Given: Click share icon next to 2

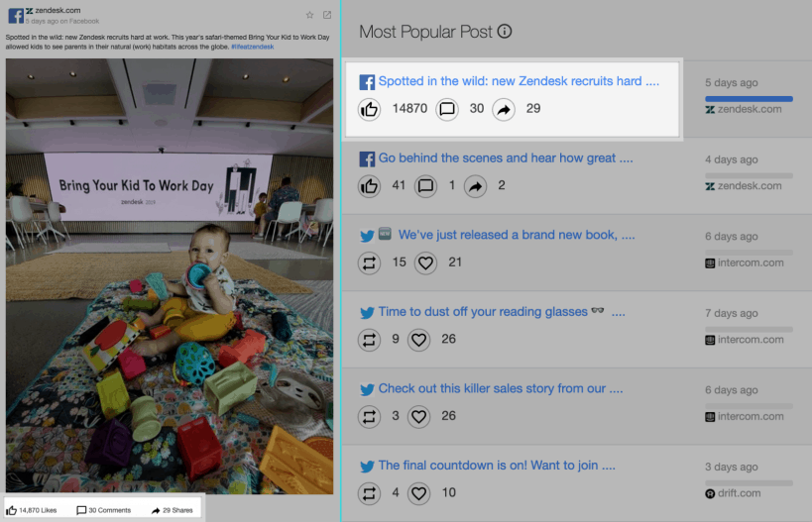Looking at the screenshot, I should [475, 186].
